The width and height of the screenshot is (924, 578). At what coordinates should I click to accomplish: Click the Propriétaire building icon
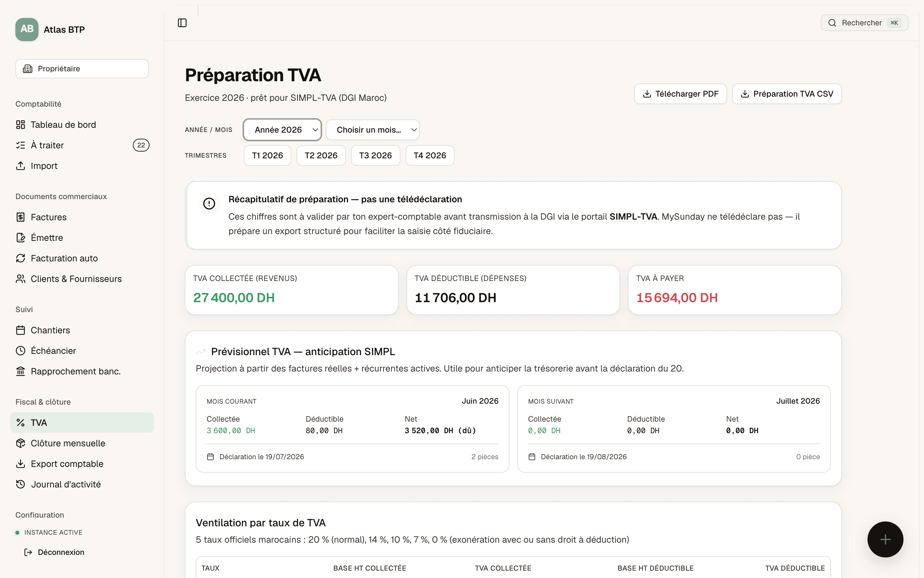[x=28, y=69]
